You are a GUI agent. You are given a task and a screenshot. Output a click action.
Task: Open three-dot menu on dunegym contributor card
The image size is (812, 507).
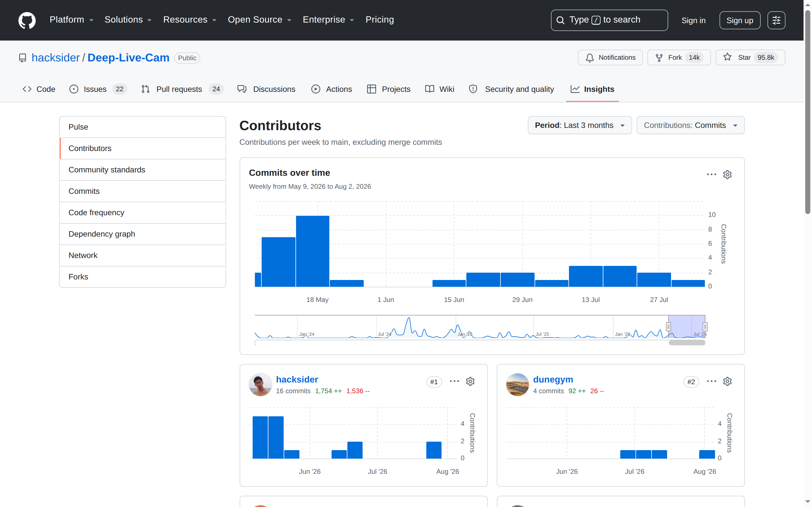(x=711, y=382)
